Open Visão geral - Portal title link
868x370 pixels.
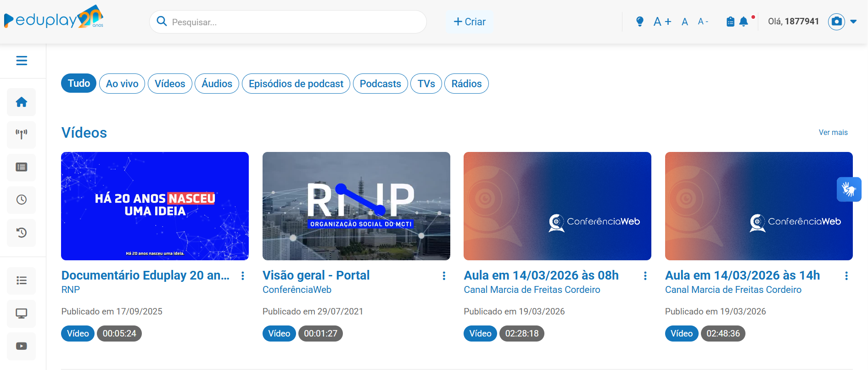316,275
